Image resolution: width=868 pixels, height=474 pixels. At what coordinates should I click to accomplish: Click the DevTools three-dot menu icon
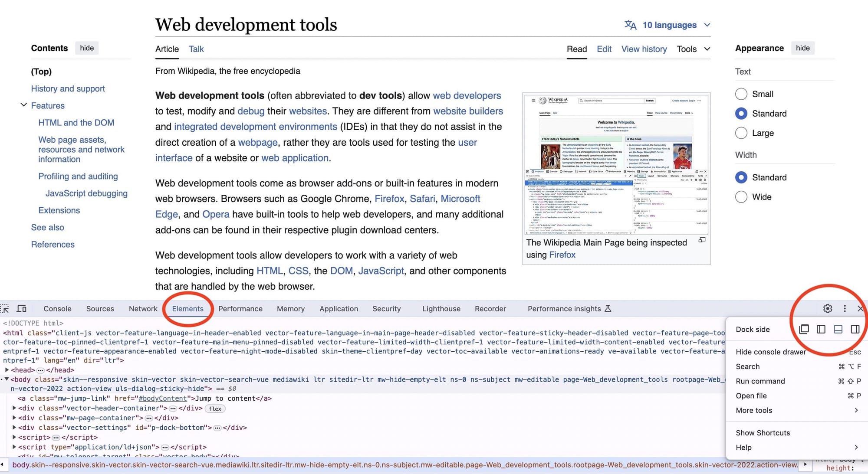(844, 308)
